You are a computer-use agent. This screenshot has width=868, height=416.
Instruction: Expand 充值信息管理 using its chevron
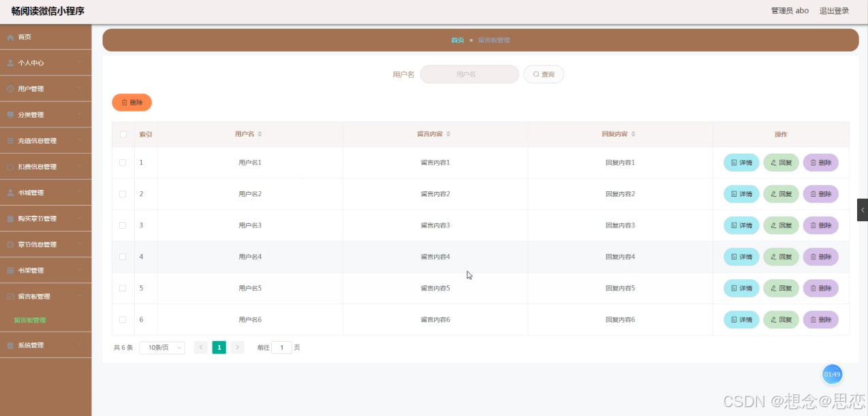click(x=80, y=140)
